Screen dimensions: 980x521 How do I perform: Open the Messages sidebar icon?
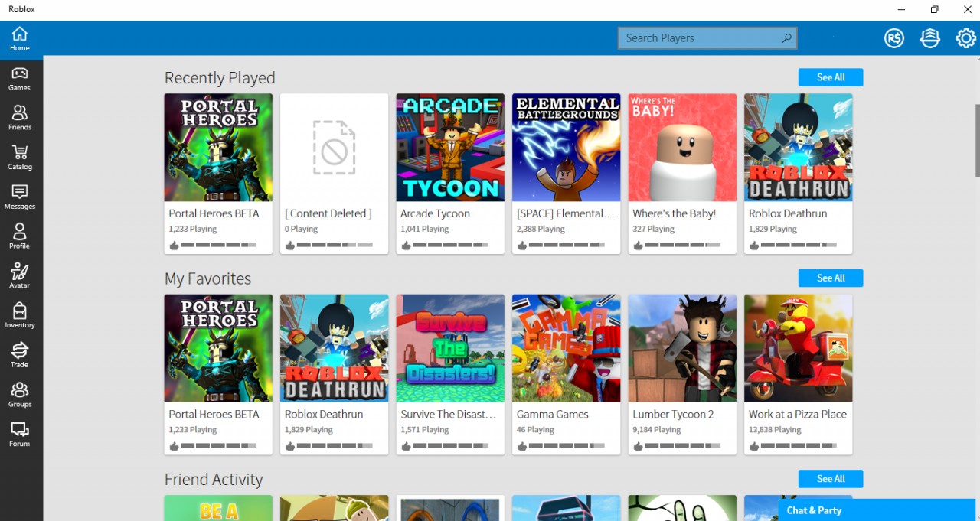pos(20,197)
